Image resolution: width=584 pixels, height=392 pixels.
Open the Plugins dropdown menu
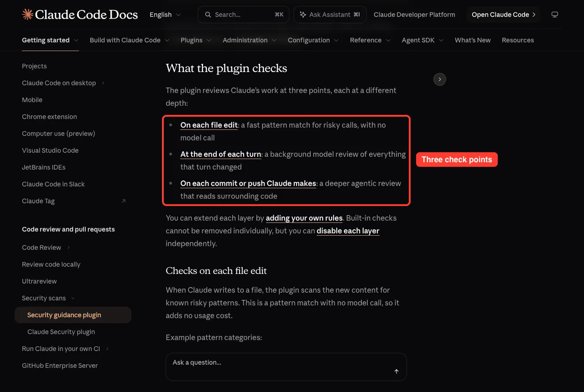point(196,40)
